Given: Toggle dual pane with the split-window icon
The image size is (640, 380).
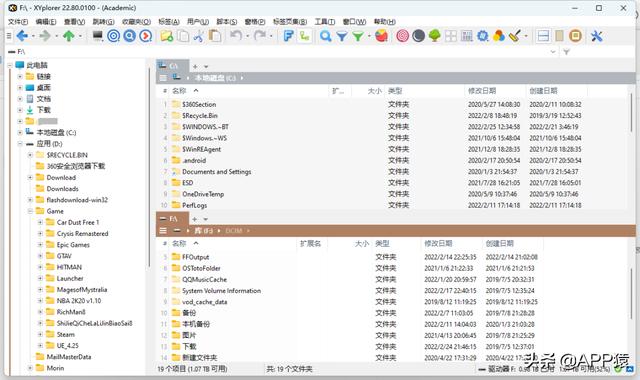Looking at the screenshot, I should pos(543,36).
